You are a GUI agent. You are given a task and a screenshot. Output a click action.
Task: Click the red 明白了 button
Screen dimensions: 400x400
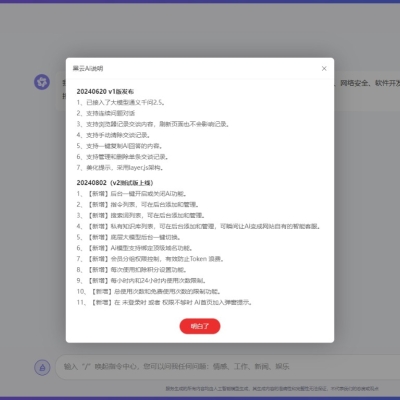pyautogui.click(x=200, y=326)
